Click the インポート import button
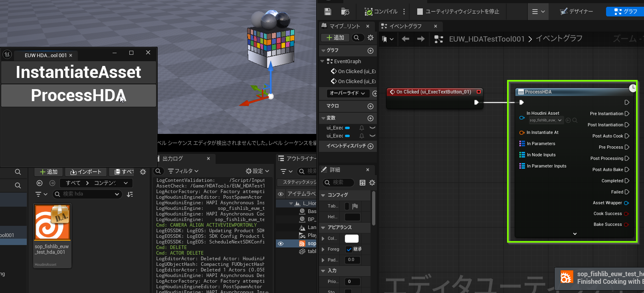This screenshot has height=293, width=644. pyautogui.click(x=86, y=172)
